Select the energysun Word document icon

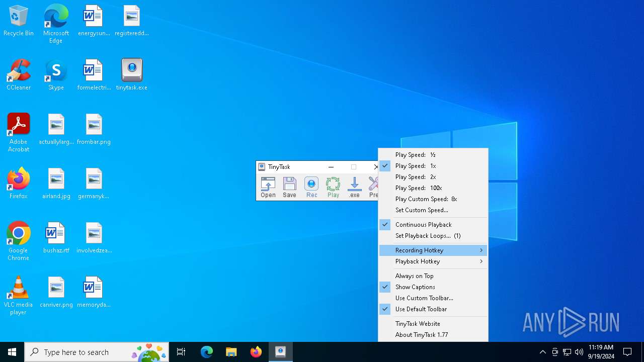point(94,21)
